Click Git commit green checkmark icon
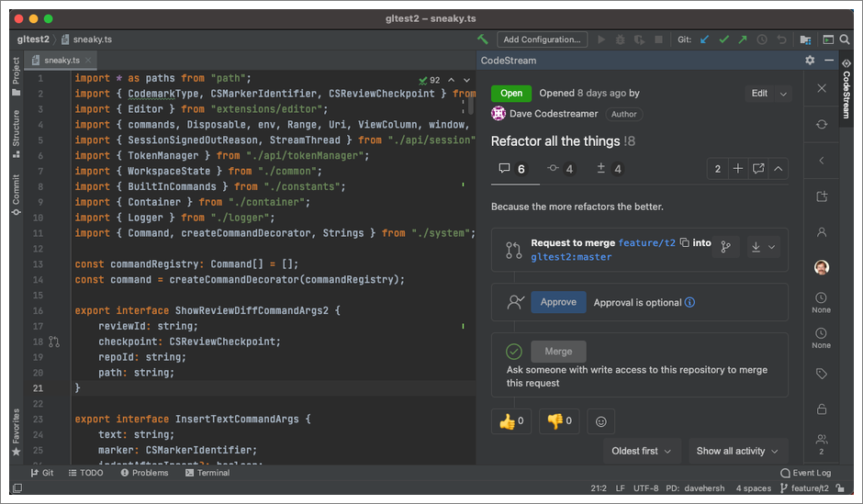 (723, 39)
